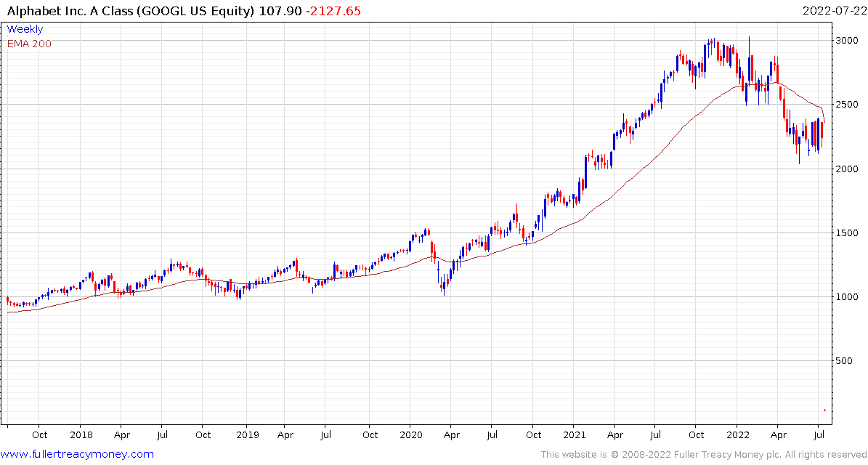The height and width of the screenshot is (465, 868).
Task: Click the blue 'Weekly' interval label
Action: 25,29
